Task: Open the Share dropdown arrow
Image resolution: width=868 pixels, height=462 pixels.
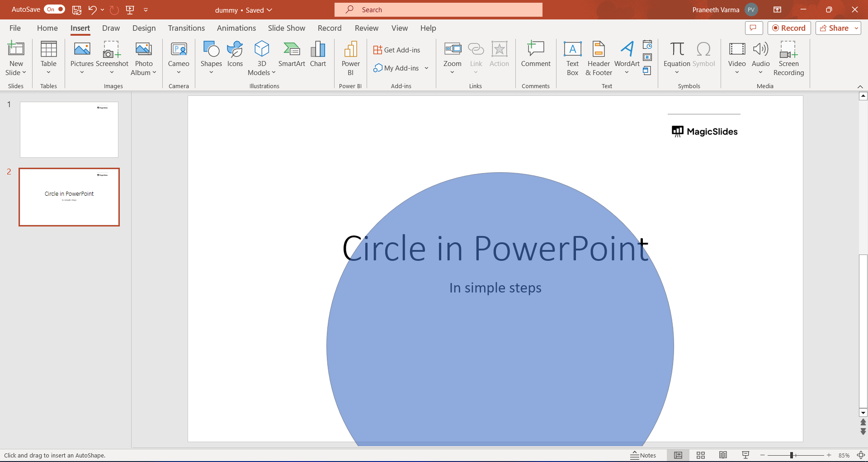Action: pyautogui.click(x=856, y=28)
